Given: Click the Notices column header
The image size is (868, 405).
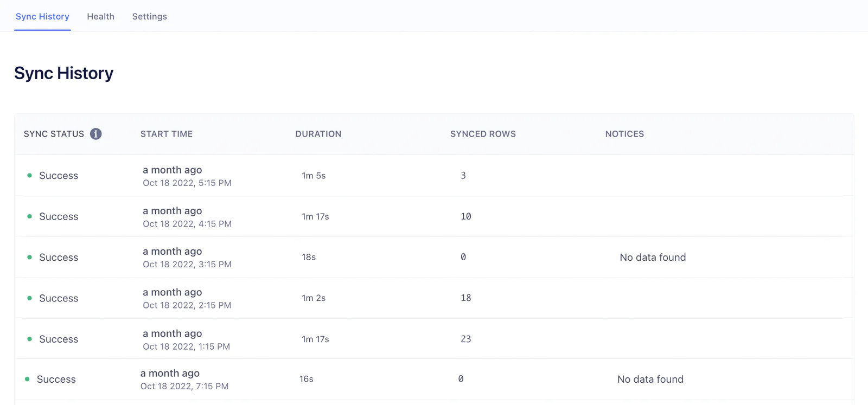Looking at the screenshot, I should [x=624, y=134].
